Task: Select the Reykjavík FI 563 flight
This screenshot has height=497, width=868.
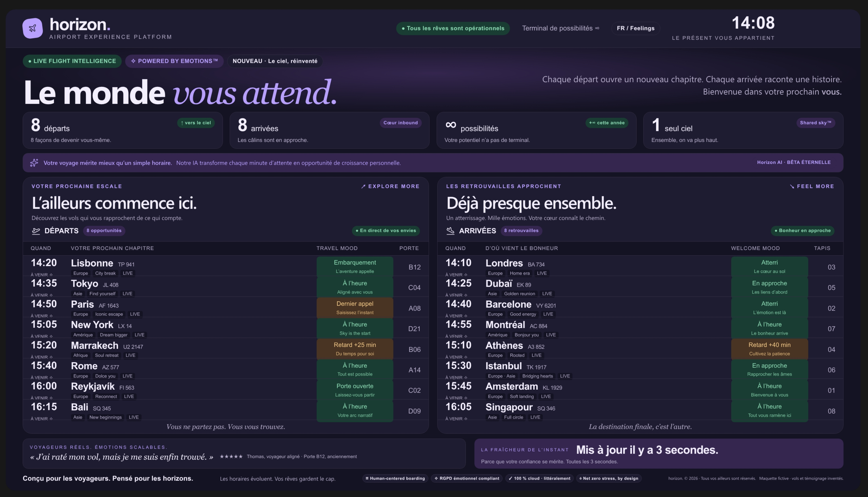Action: pos(226,390)
